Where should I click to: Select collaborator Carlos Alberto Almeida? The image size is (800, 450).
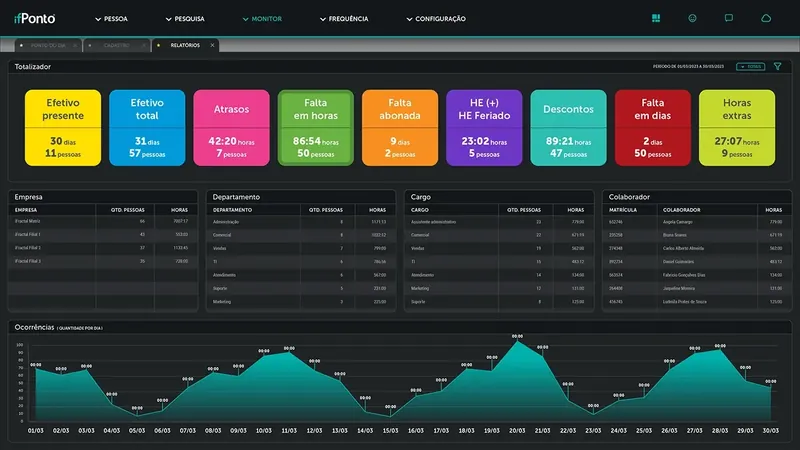coord(697,248)
